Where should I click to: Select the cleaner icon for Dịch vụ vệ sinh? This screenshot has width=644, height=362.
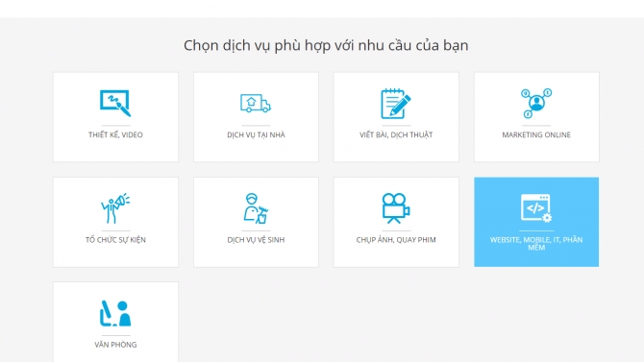click(x=256, y=208)
